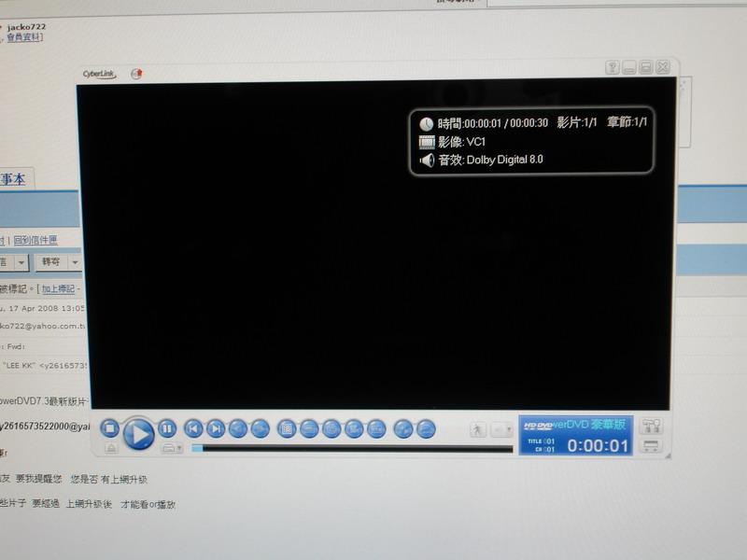Open the 轉寄 forward dropdown arrow

pos(75,262)
